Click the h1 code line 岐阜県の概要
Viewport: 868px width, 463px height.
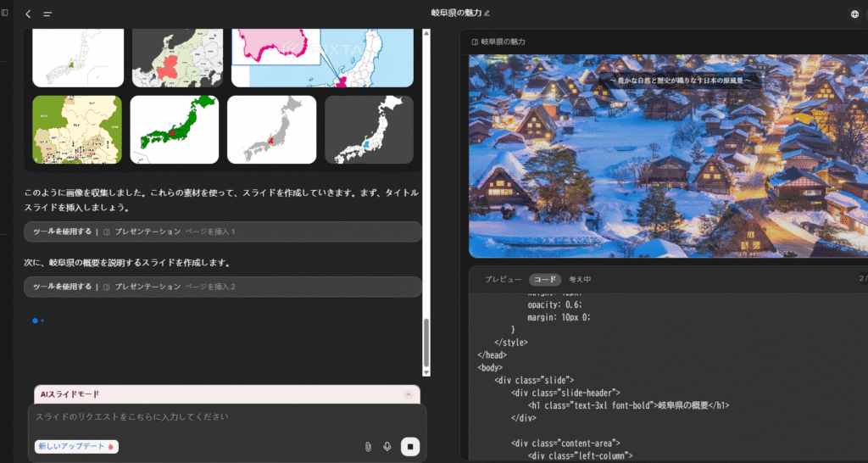(x=629, y=405)
